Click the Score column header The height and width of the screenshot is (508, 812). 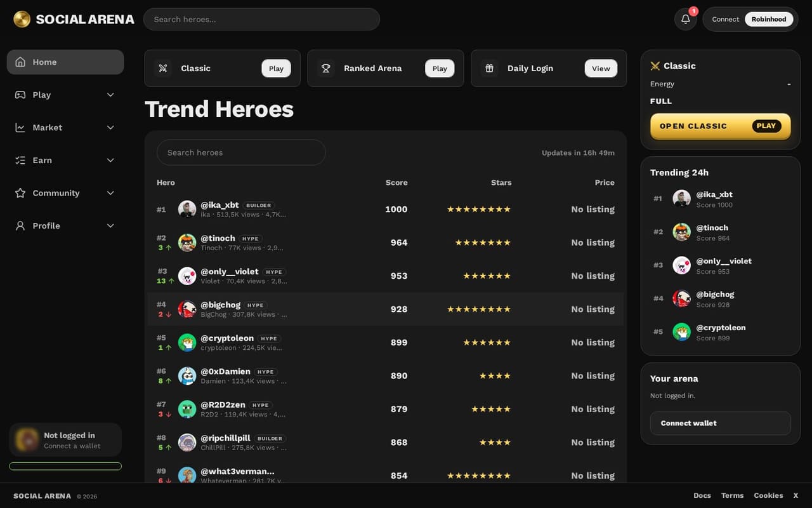[x=396, y=182]
